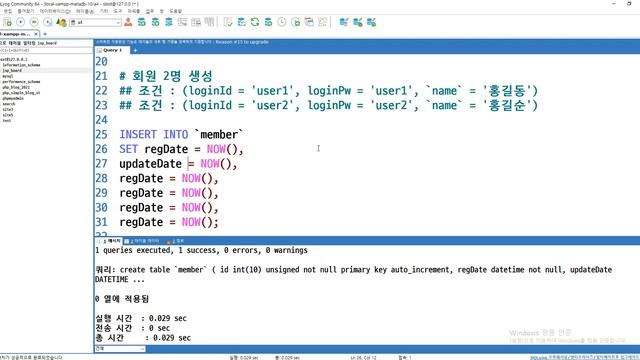
Task: Select phpmyadmin database in tree
Action: [x=13, y=98]
